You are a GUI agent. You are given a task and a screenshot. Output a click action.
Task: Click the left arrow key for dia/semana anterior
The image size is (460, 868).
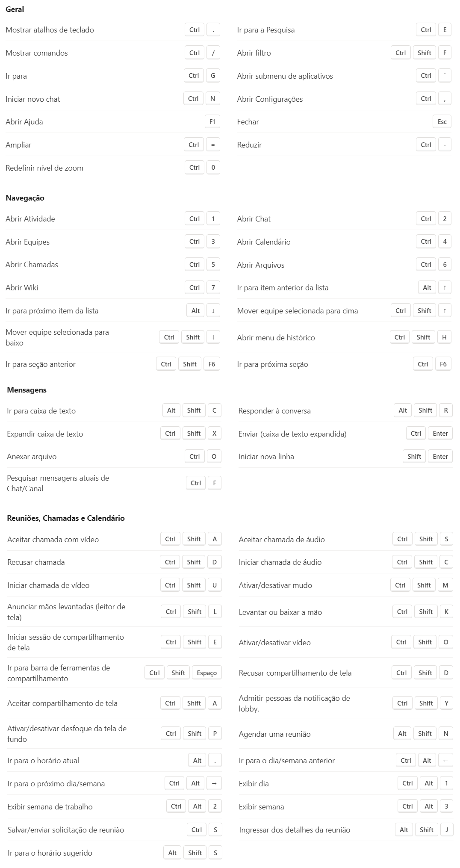(x=445, y=761)
